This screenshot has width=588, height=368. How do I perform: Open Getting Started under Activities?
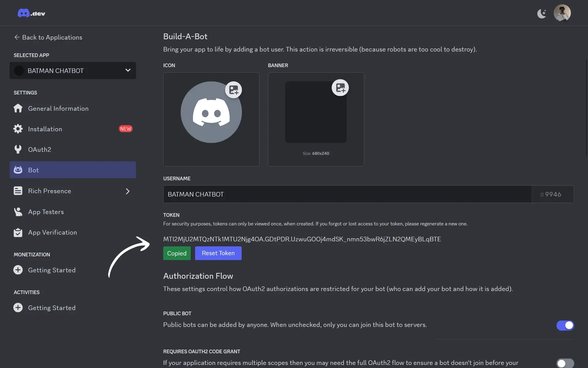pyautogui.click(x=52, y=308)
